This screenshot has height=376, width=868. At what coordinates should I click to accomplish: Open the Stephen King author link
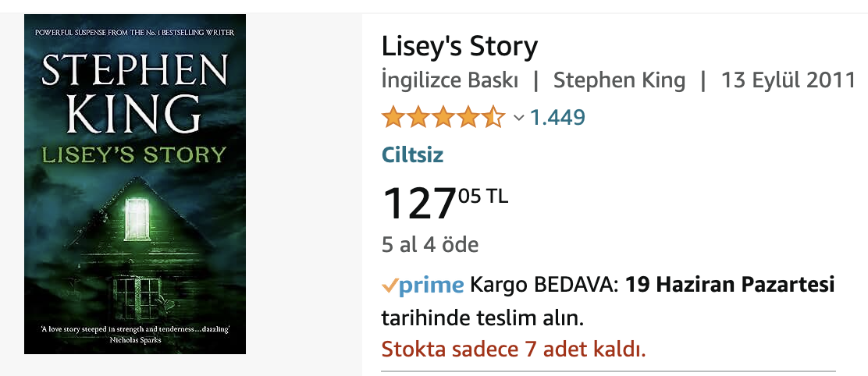(x=619, y=80)
